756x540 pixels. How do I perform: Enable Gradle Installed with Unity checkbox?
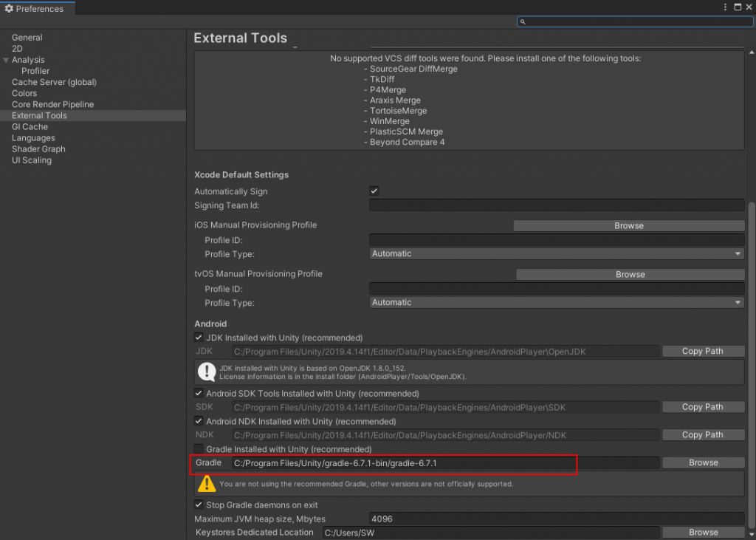click(x=199, y=449)
